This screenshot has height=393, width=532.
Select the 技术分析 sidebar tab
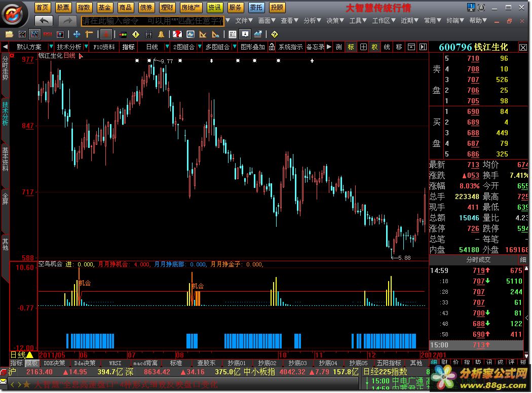click(5, 113)
